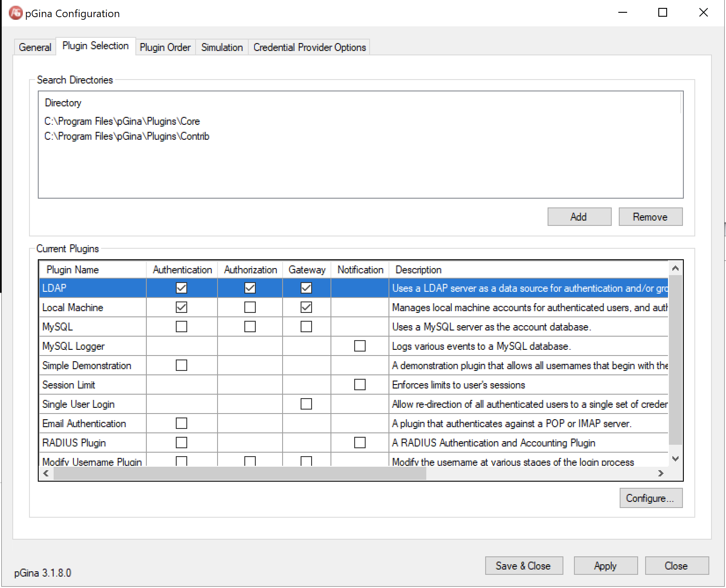This screenshot has height=588, width=726.
Task: Click the pGina application icon in title bar
Action: pos(15,13)
